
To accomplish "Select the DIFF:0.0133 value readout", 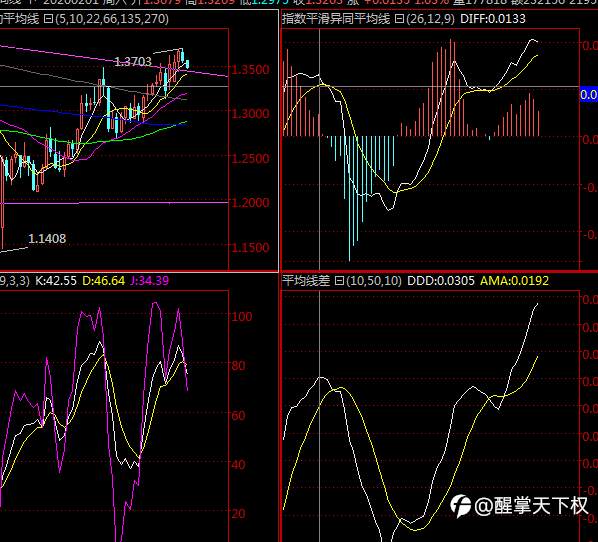I will 493,19.
